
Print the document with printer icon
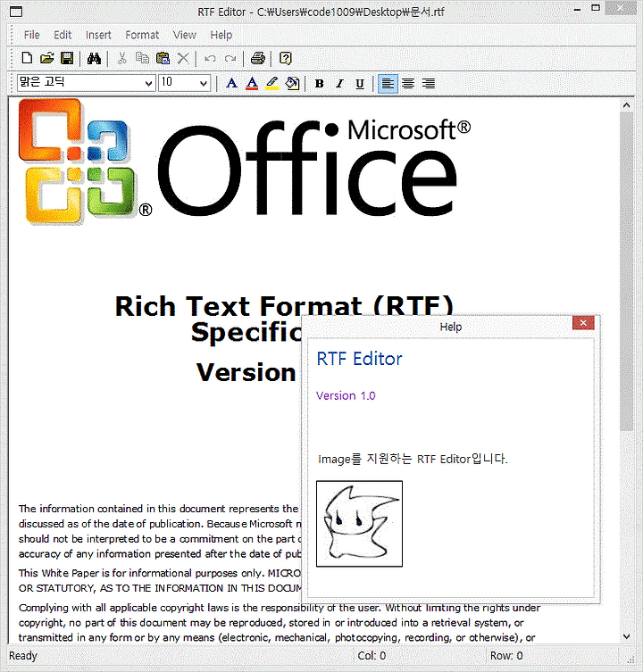pos(257,58)
